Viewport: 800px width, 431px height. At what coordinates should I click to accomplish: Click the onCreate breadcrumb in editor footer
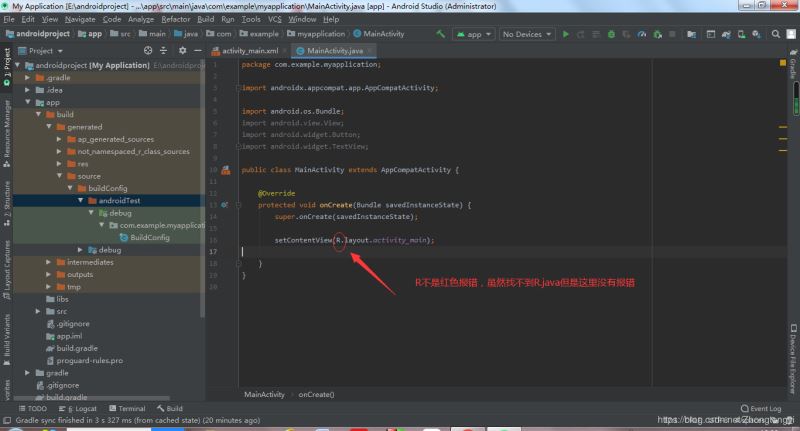(318, 395)
